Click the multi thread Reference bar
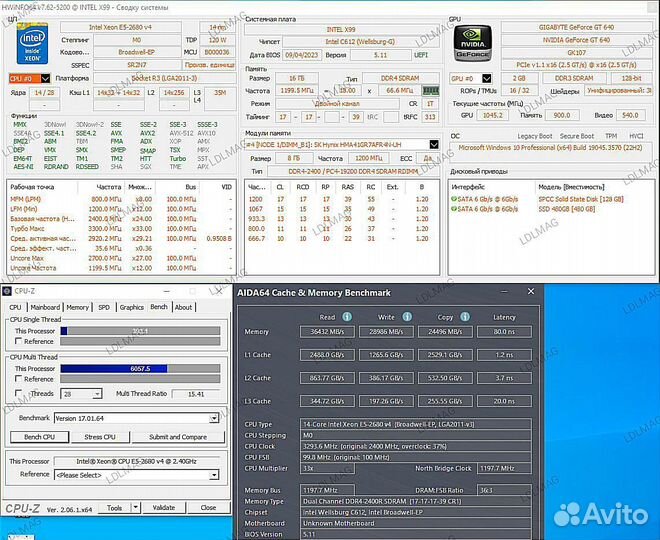The height and width of the screenshot is (540, 660). click(x=140, y=379)
